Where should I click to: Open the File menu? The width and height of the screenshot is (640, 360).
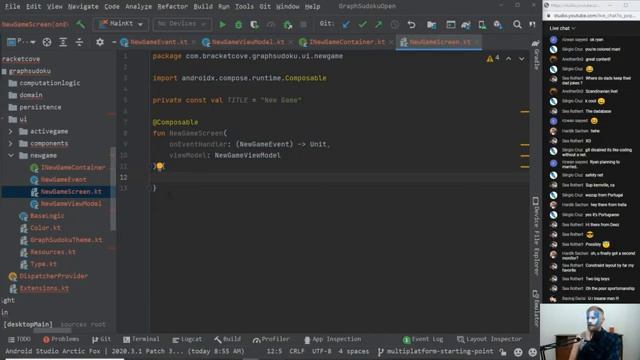[x=13, y=6]
